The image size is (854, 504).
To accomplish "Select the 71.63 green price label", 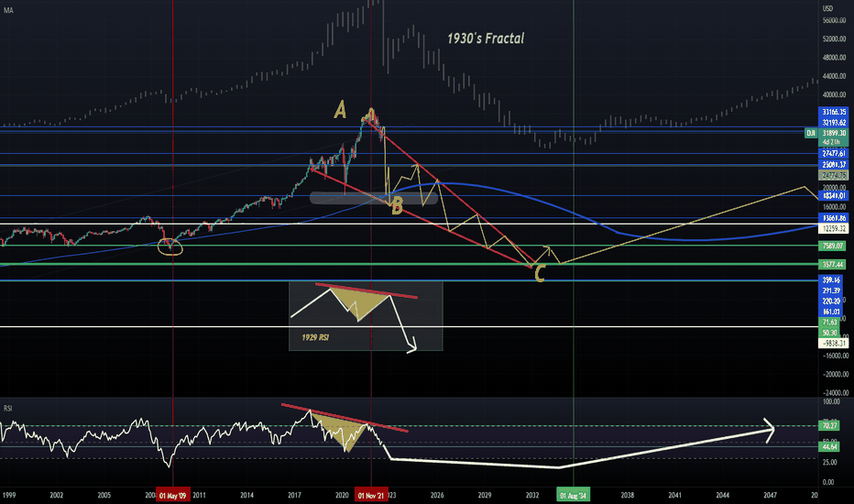I will [829, 323].
